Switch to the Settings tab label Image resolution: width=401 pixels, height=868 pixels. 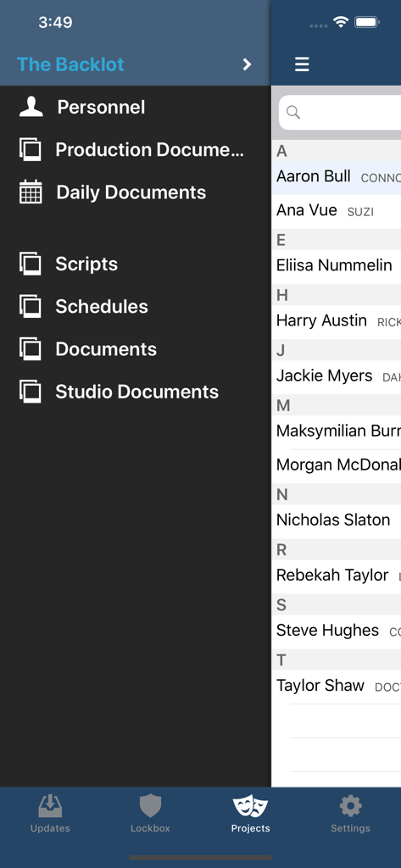pyautogui.click(x=351, y=829)
